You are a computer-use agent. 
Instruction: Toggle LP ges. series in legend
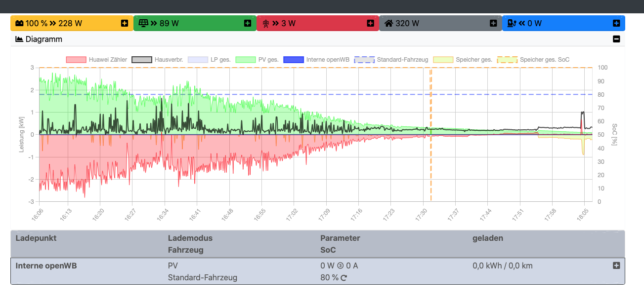(210, 60)
